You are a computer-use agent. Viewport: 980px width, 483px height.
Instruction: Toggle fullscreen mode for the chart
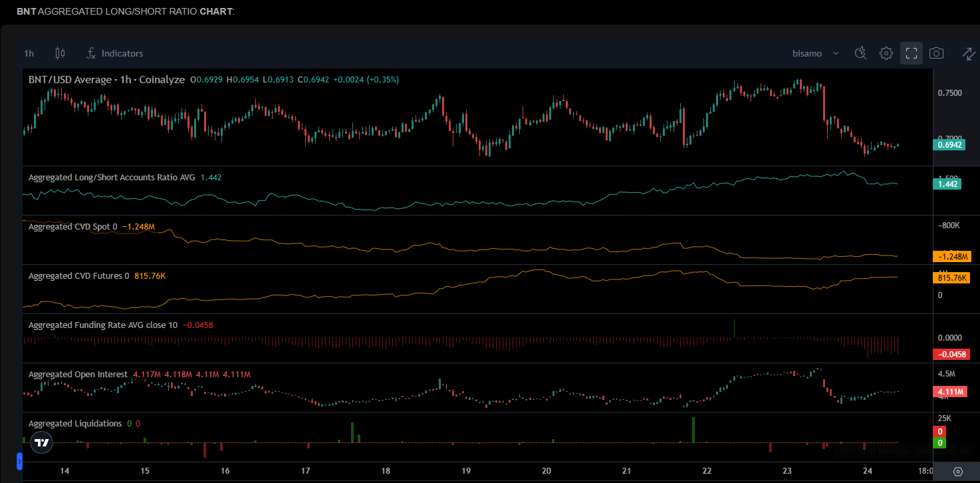(x=912, y=53)
